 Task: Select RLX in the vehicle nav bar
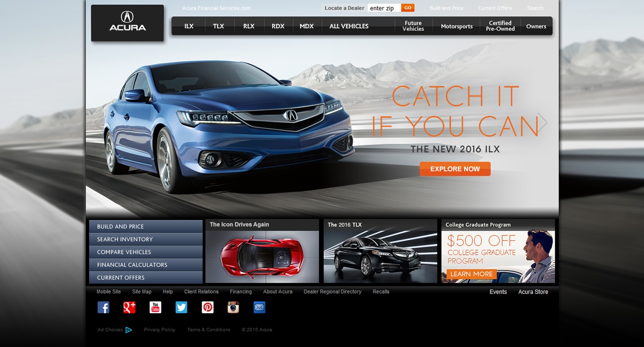pos(249,26)
